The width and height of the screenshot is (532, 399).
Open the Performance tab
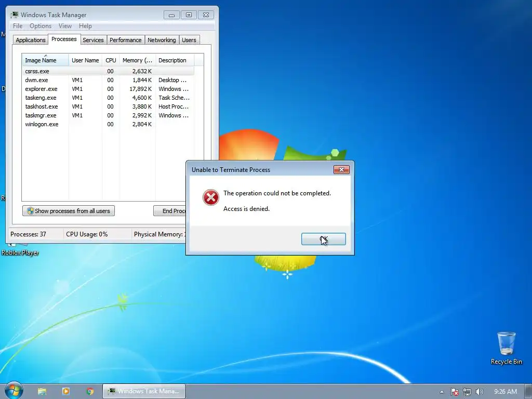point(125,40)
